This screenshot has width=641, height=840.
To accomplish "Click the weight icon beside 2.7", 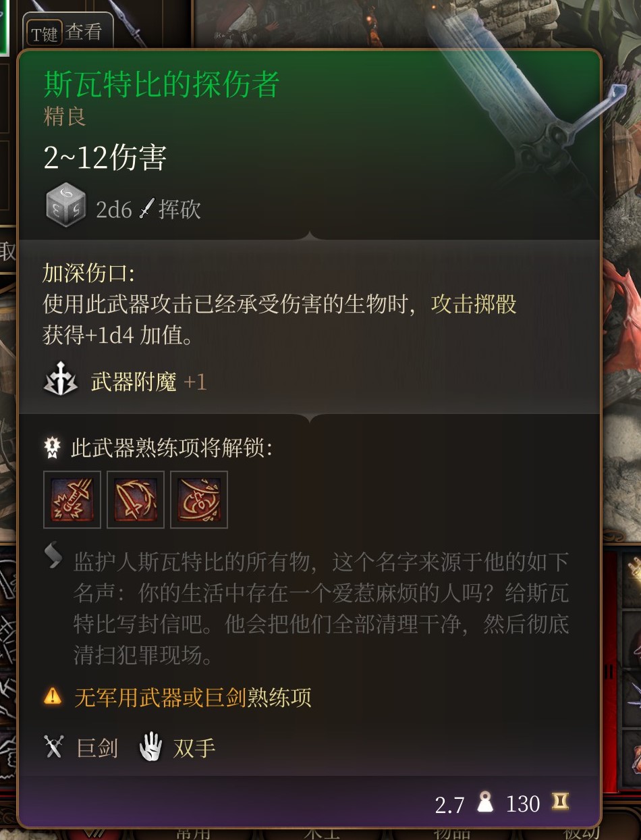I will pyautogui.click(x=485, y=803).
